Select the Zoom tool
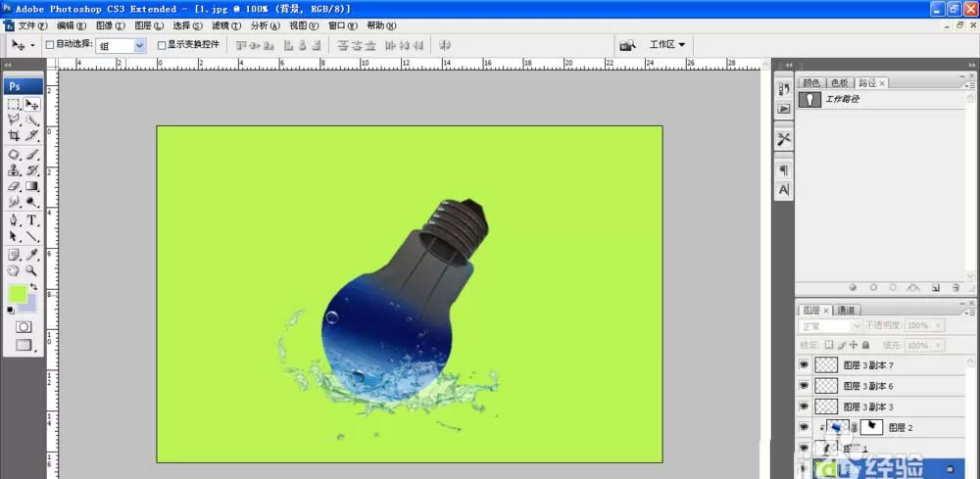 coord(32,270)
